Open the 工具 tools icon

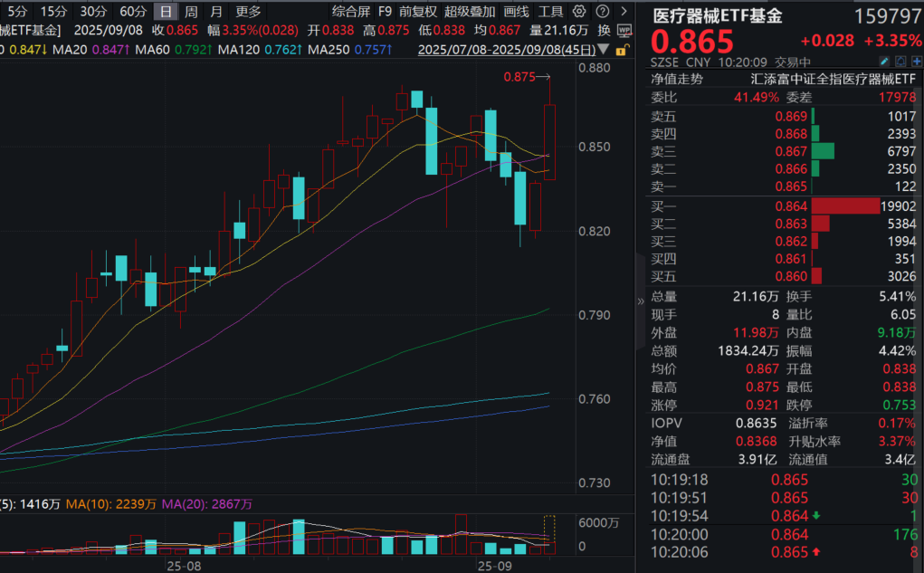551,12
